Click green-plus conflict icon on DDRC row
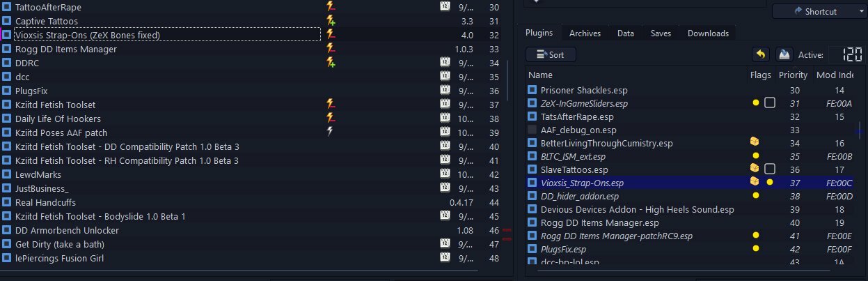The width and height of the screenshot is (868, 281). (x=331, y=63)
